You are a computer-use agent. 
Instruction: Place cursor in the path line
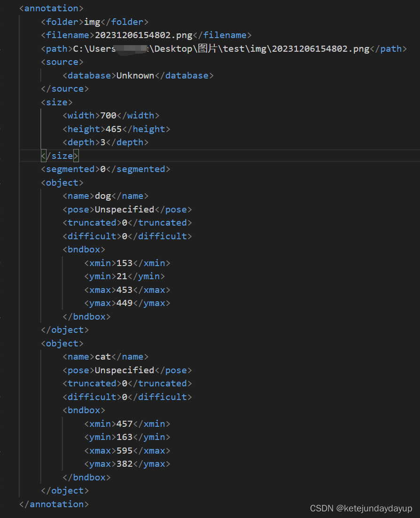tap(224, 48)
